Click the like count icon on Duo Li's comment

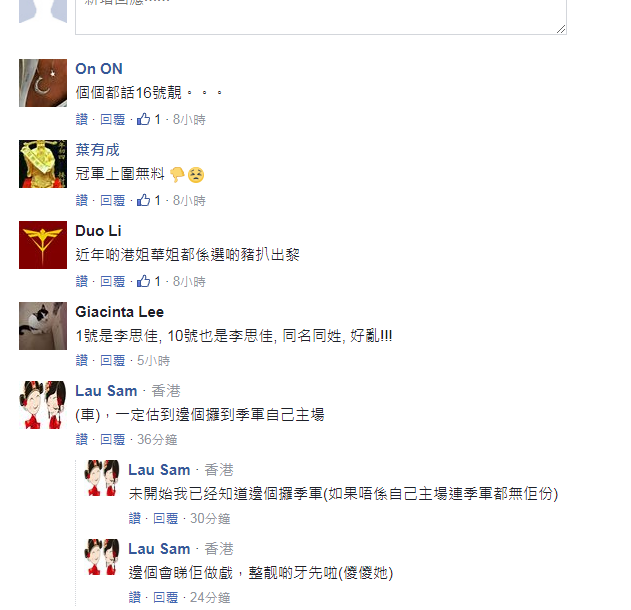click(x=143, y=281)
